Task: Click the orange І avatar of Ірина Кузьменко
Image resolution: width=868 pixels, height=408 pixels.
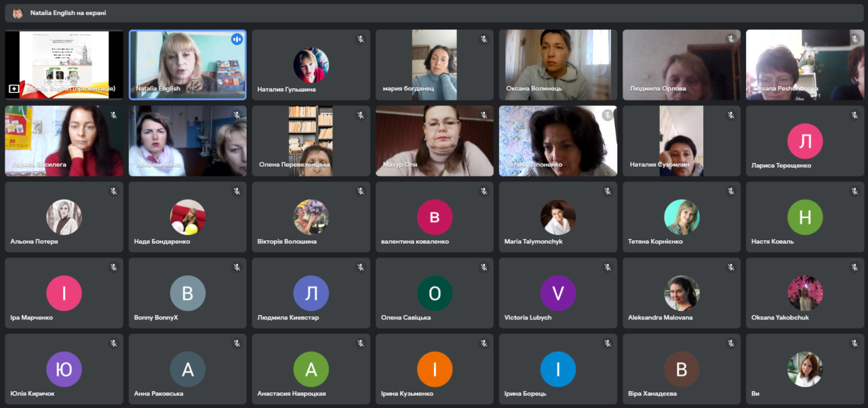Action: coord(435,369)
